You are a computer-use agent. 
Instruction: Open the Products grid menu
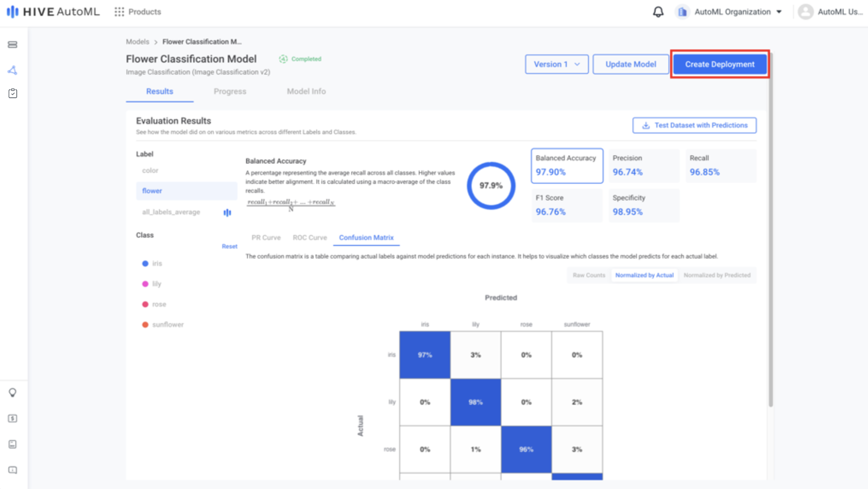(x=138, y=12)
